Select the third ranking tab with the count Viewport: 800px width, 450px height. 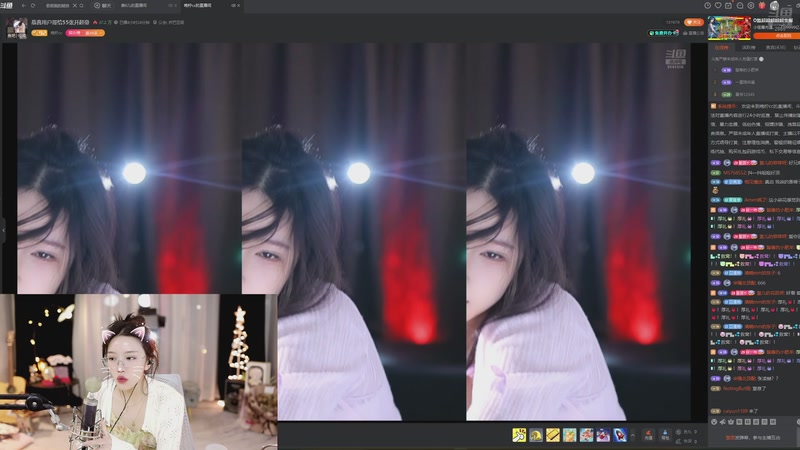click(776, 47)
